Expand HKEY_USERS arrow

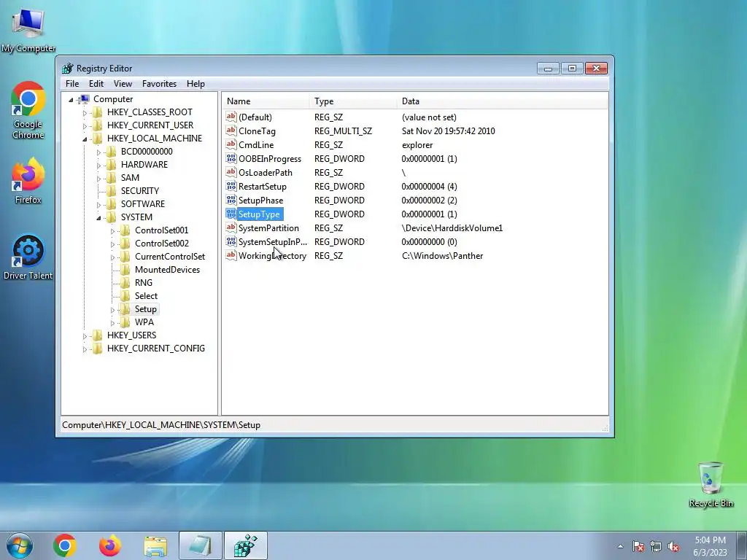point(85,336)
